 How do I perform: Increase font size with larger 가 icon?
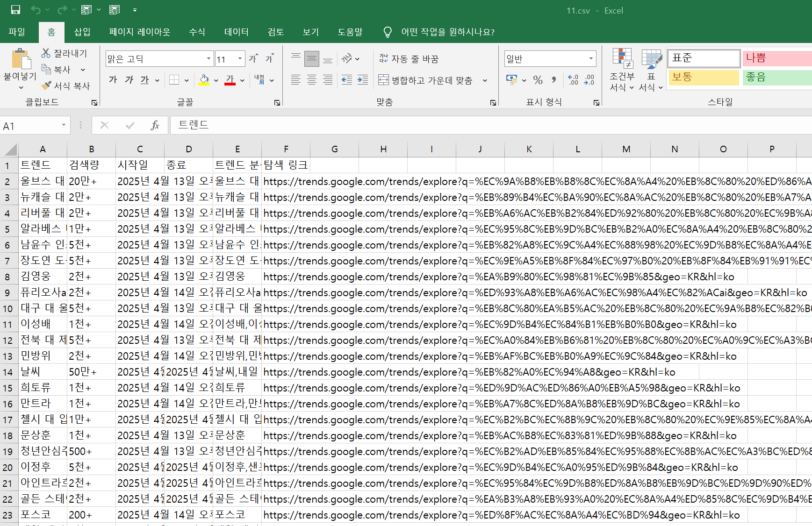click(253, 58)
